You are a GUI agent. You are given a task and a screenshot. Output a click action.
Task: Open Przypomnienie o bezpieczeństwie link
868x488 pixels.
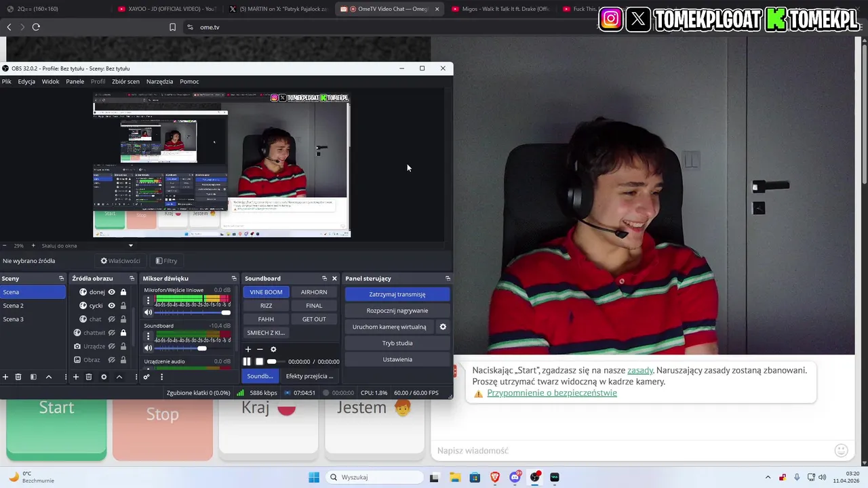552,392
